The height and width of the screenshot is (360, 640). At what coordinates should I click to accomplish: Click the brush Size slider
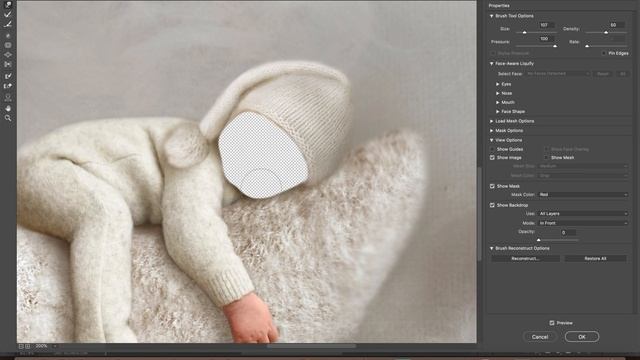tap(536, 32)
